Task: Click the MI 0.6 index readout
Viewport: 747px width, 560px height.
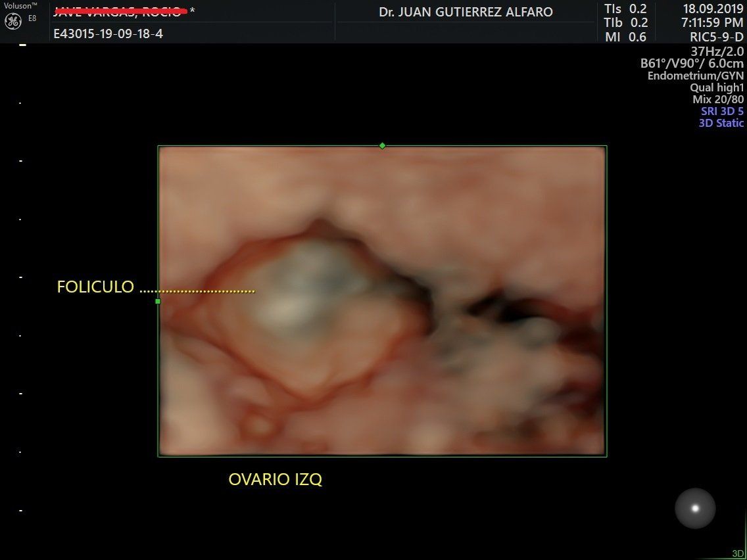Action: (625, 37)
